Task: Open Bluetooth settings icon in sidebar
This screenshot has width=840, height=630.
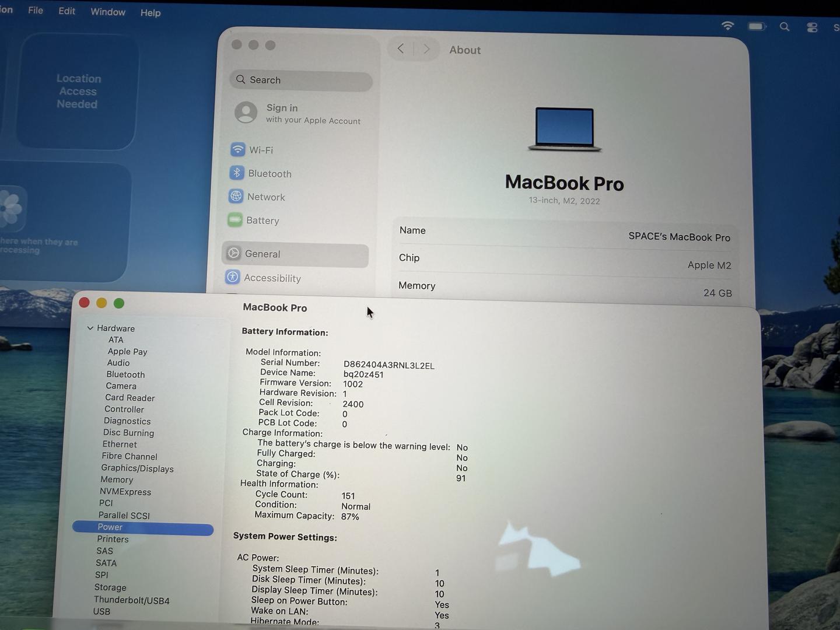Action: 236,173
